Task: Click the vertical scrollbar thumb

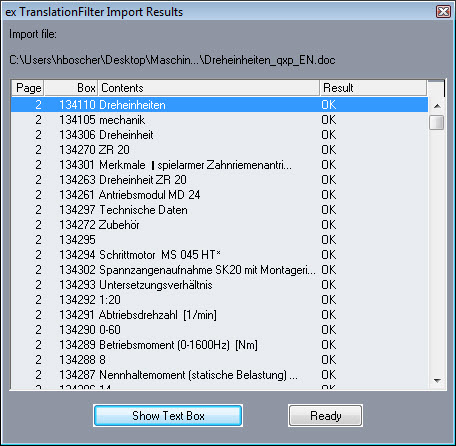Action: coord(437,122)
